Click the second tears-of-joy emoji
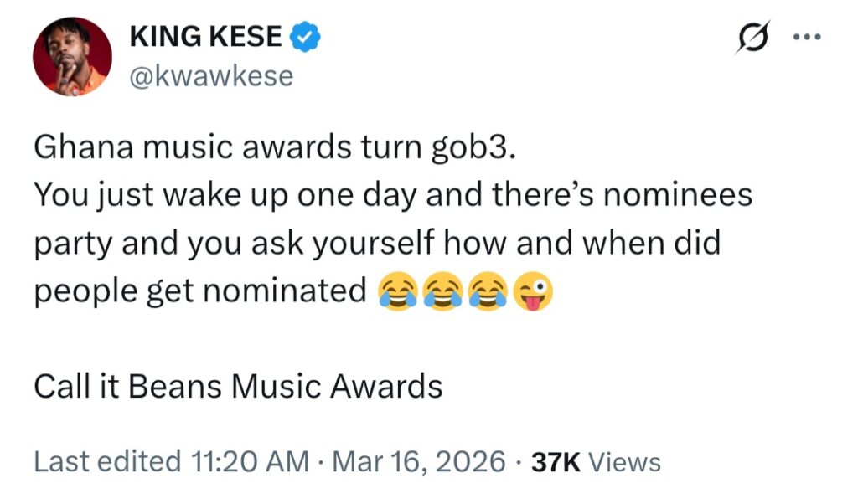Image resolution: width=858 pixels, height=504 pixels. (442, 291)
